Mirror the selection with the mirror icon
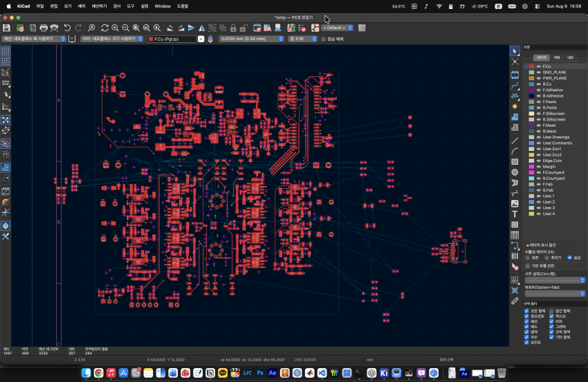This screenshot has height=382, width=588. coord(202,28)
